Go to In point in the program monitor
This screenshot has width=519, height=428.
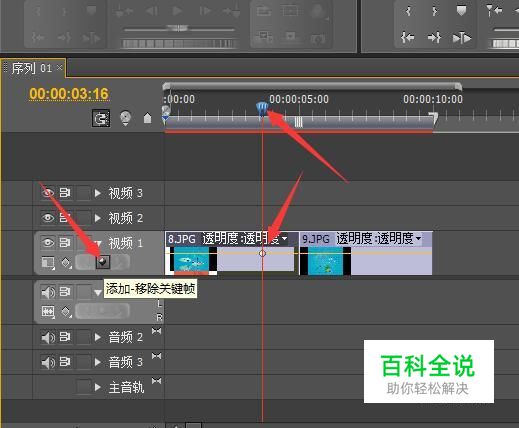408,37
